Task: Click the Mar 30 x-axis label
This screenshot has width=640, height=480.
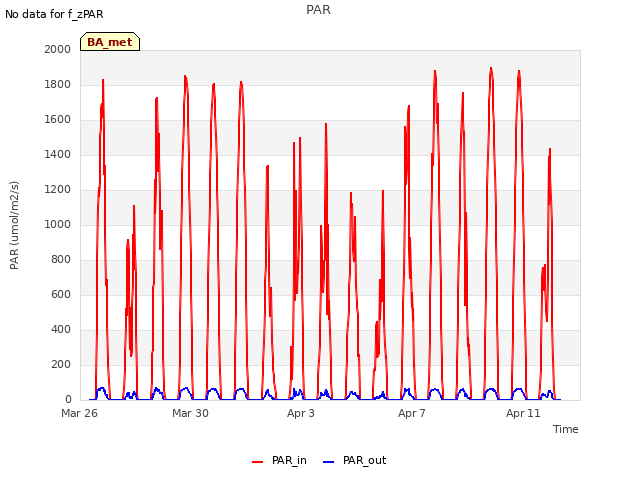Action: 190,413
